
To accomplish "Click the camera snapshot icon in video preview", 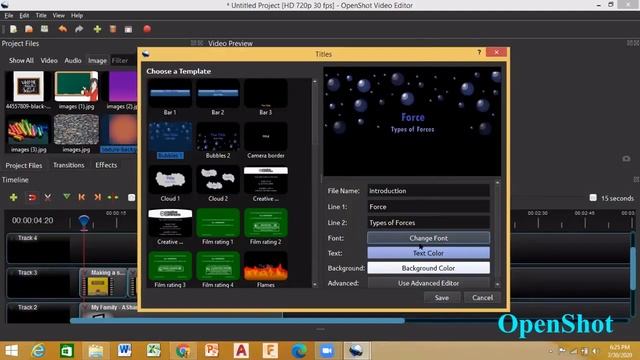I will (626, 158).
